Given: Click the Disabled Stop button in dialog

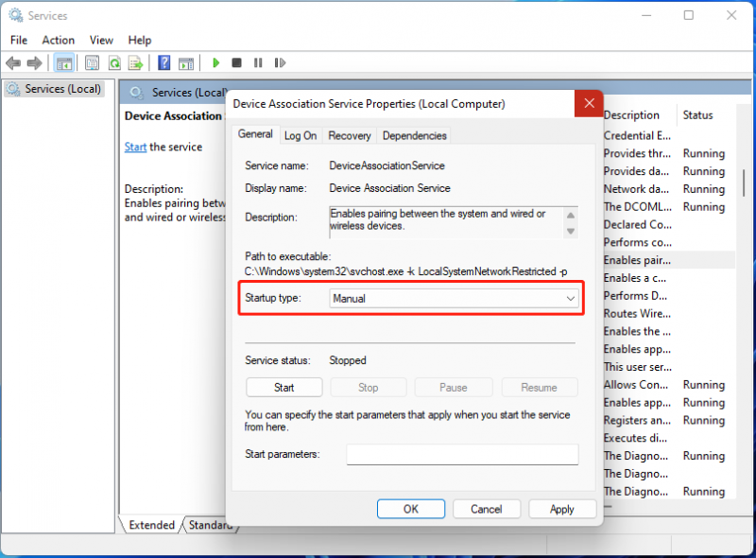Looking at the screenshot, I should pyautogui.click(x=368, y=388).
